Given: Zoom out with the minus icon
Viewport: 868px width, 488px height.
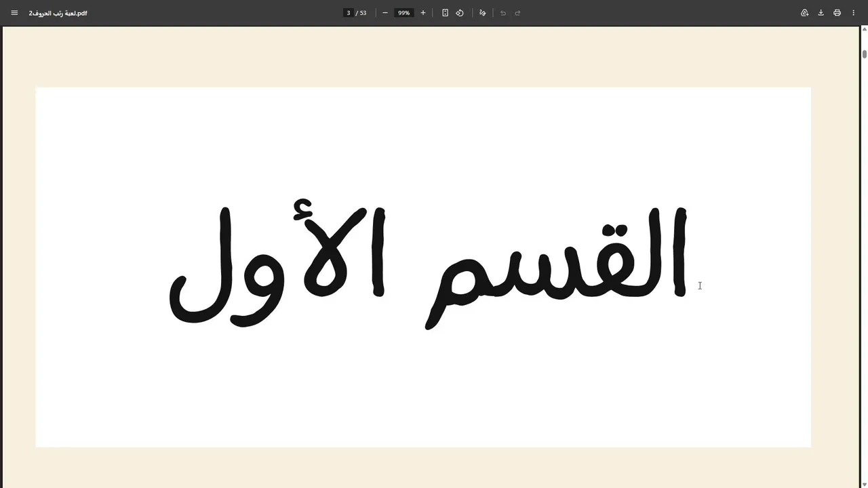Looking at the screenshot, I should (x=385, y=13).
